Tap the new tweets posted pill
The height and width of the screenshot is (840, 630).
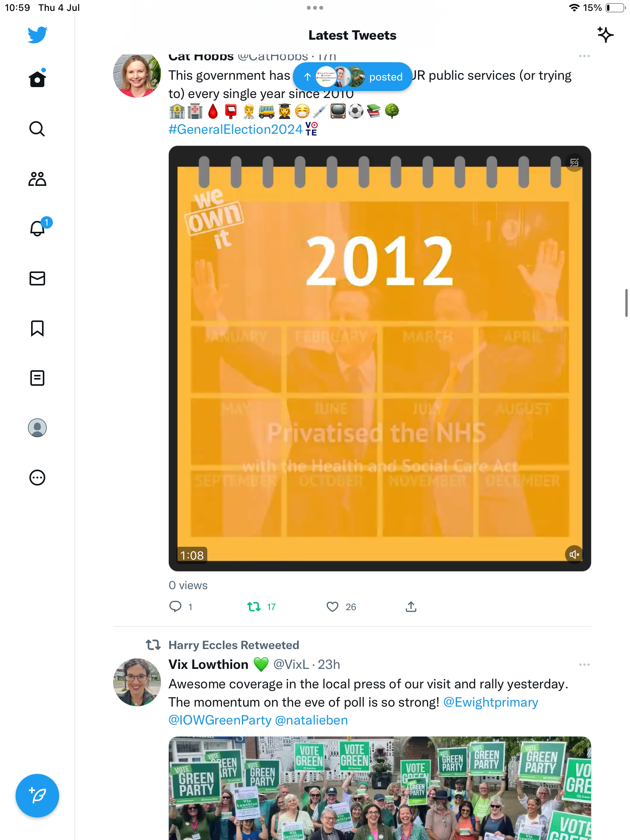(x=353, y=77)
